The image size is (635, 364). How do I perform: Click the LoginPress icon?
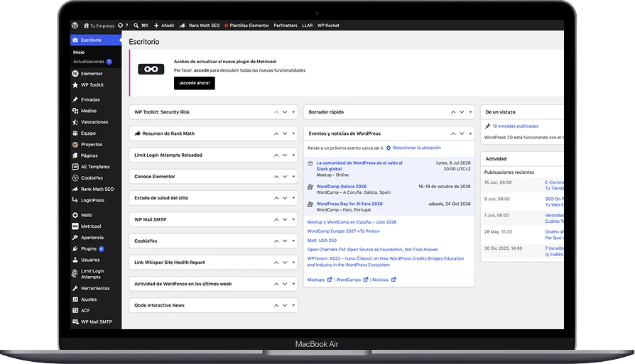[x=75, y=200]
